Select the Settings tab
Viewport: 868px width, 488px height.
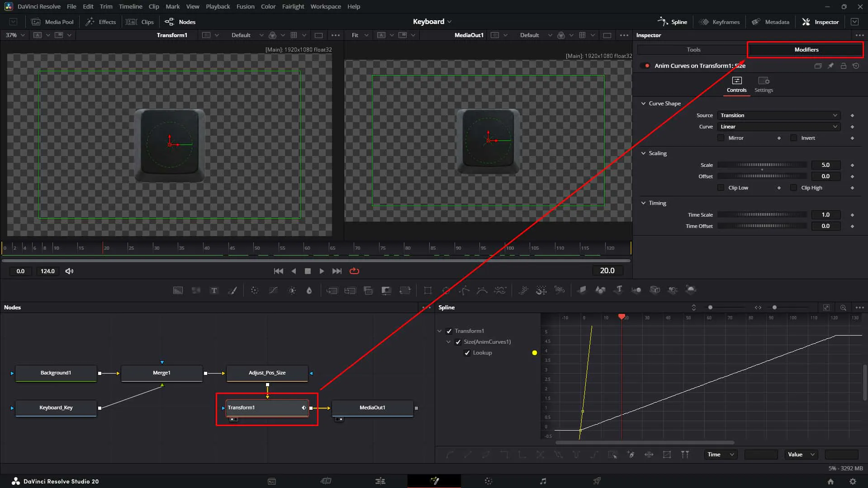(x=764, y=85)
